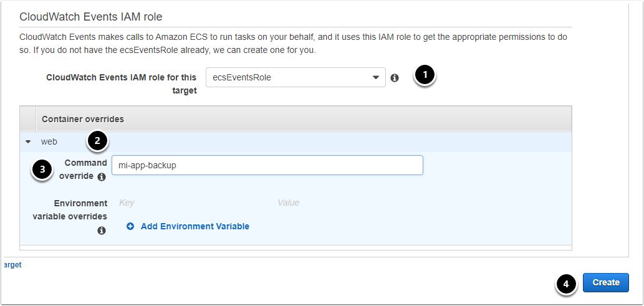The image size is (644, 306).
Task: Click the environment variable Value field
Action: pyautogui.click(x=349, y=203)
